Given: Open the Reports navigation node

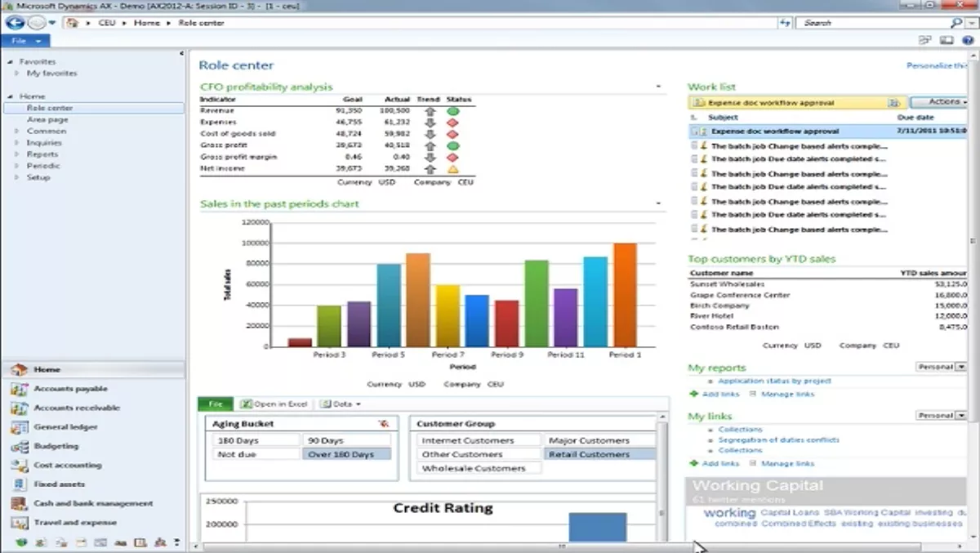Looking at the screenshot, I should pos(42,154).
